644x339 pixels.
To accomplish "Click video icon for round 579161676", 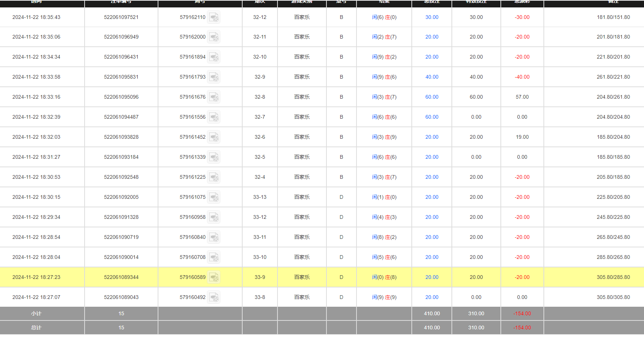I will (x=214, y=97).
